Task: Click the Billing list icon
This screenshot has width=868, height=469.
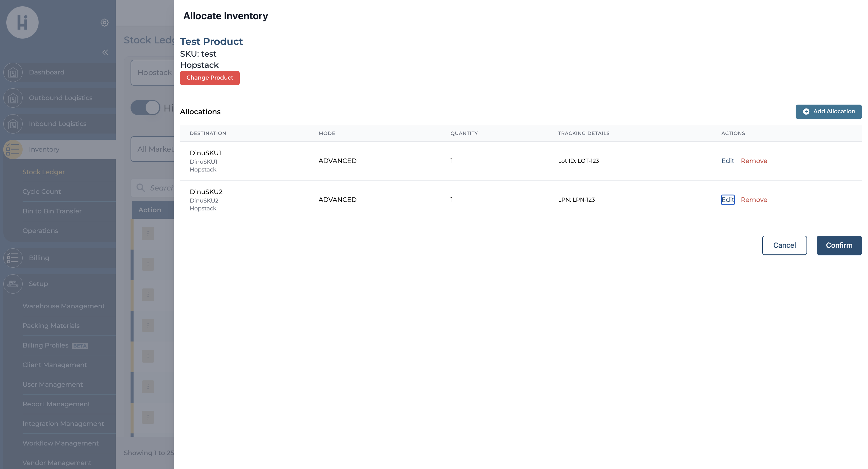Action: pos(13,258)
